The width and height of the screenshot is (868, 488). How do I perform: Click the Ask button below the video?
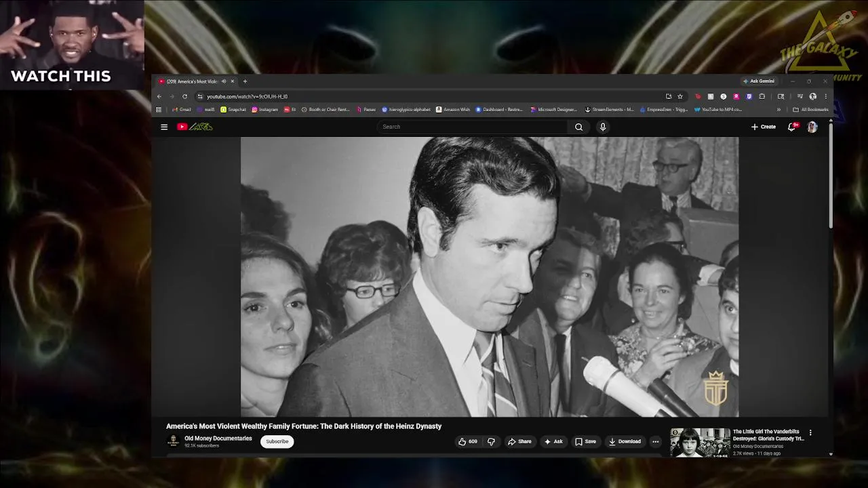pos(553,441)
